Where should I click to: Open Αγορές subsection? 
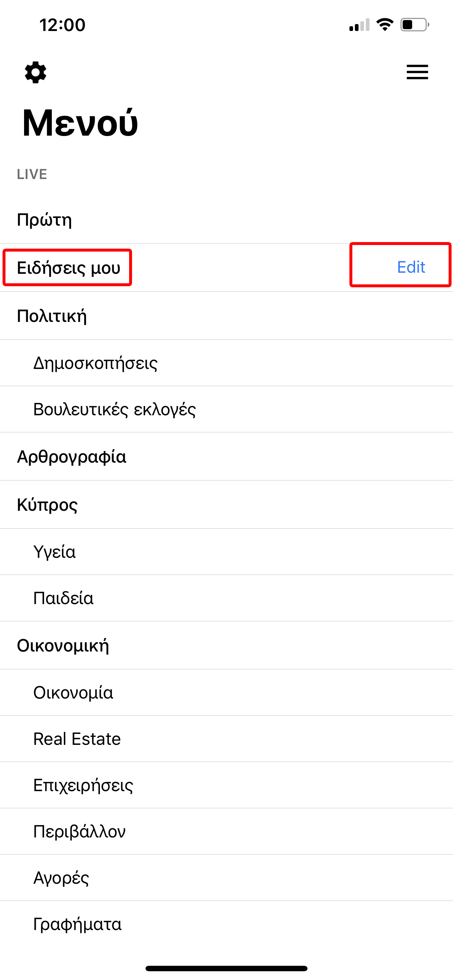[226, 878]
